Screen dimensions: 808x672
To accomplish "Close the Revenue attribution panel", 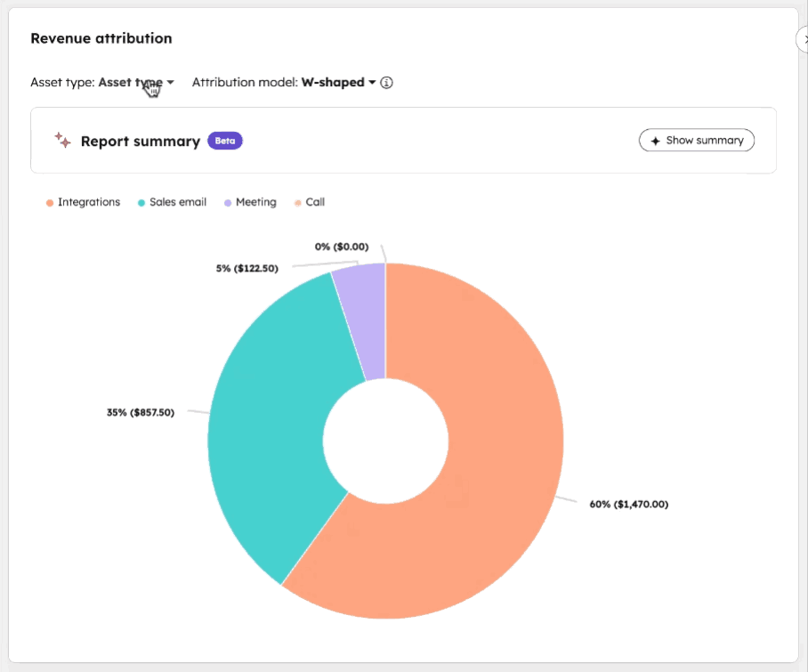I will coord(803,39).
